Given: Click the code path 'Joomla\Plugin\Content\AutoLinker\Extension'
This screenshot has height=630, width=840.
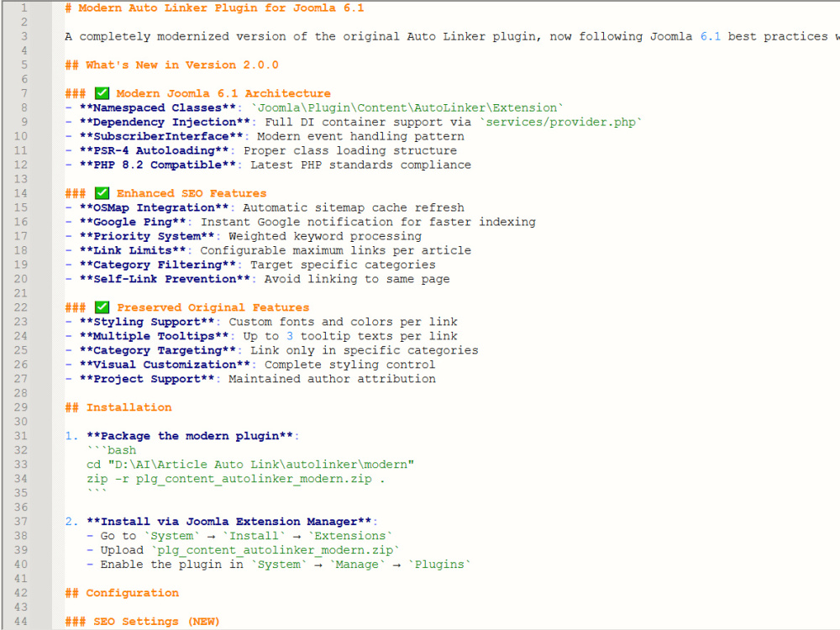Looking at the screenshot, I should pyautogui.click(x=407, y=108).
